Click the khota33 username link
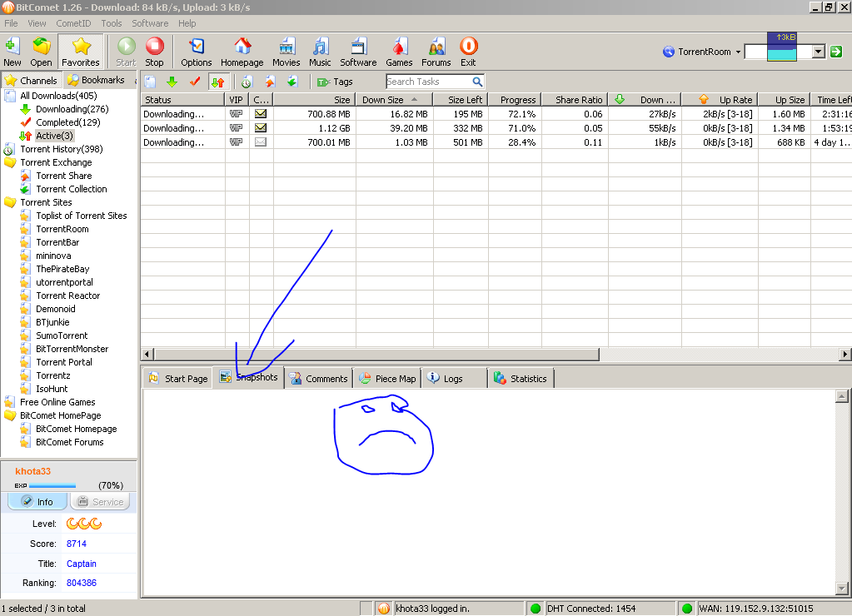 [32, 471]
